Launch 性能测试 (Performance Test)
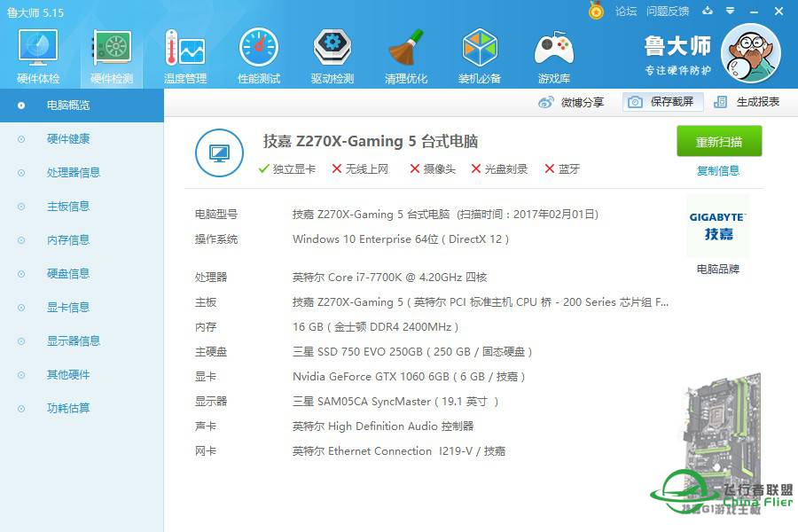The width and height of the screenshot is (798, 532). pos(258,53)
